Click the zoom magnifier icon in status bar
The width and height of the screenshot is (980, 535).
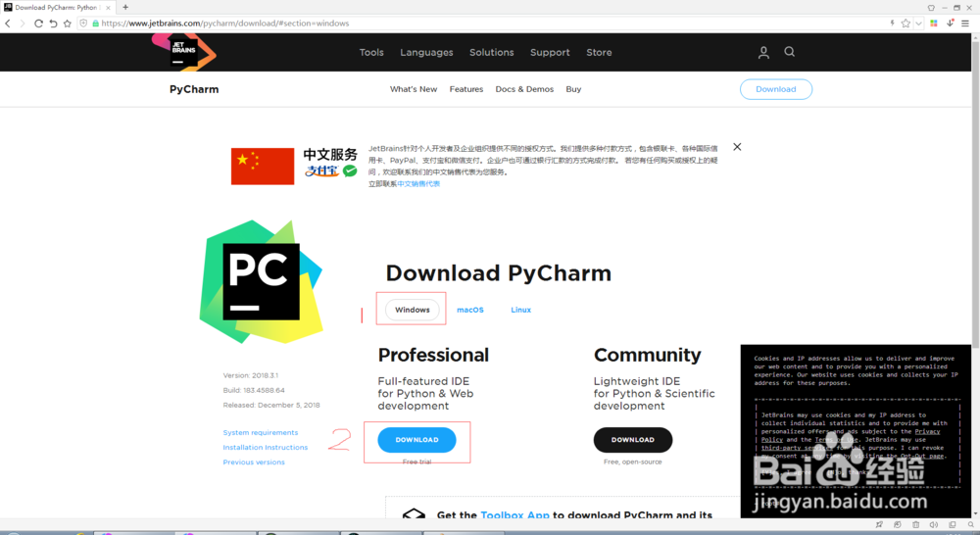(970, 525)
